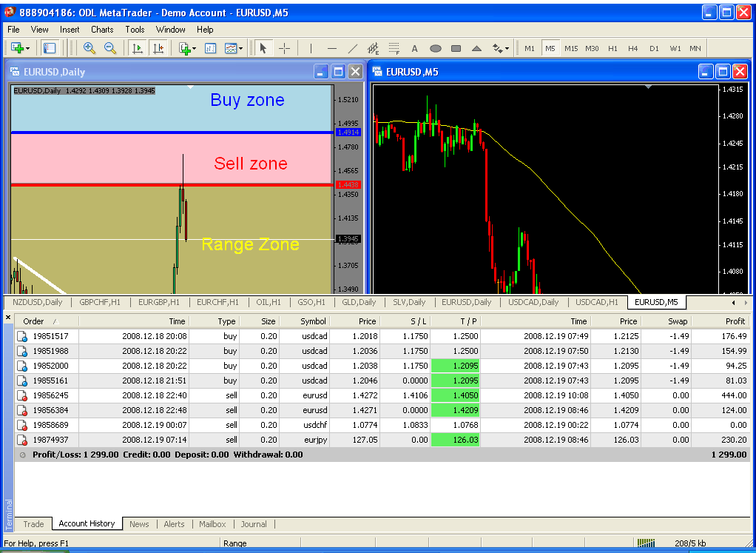Open the File menu
The height and width of the screenshot is (553, 756).
[13, 30]
